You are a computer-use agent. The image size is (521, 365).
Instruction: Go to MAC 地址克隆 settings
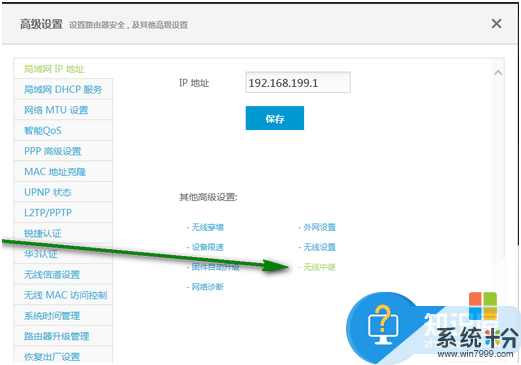[63, 172]
